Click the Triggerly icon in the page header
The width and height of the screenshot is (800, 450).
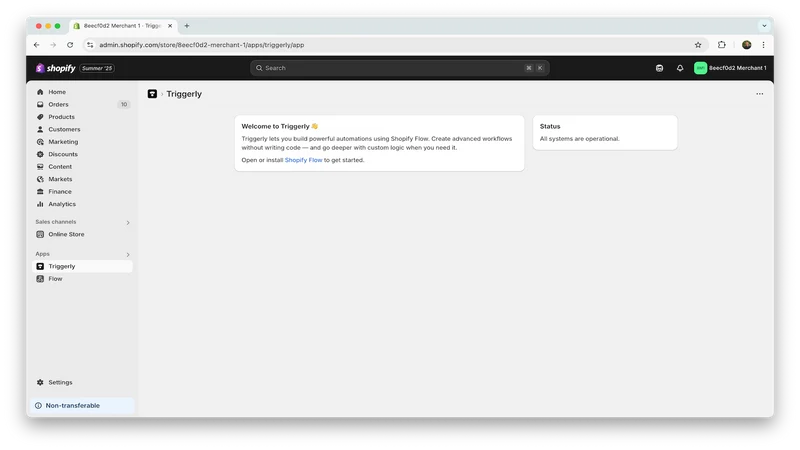tap(152, 94)
